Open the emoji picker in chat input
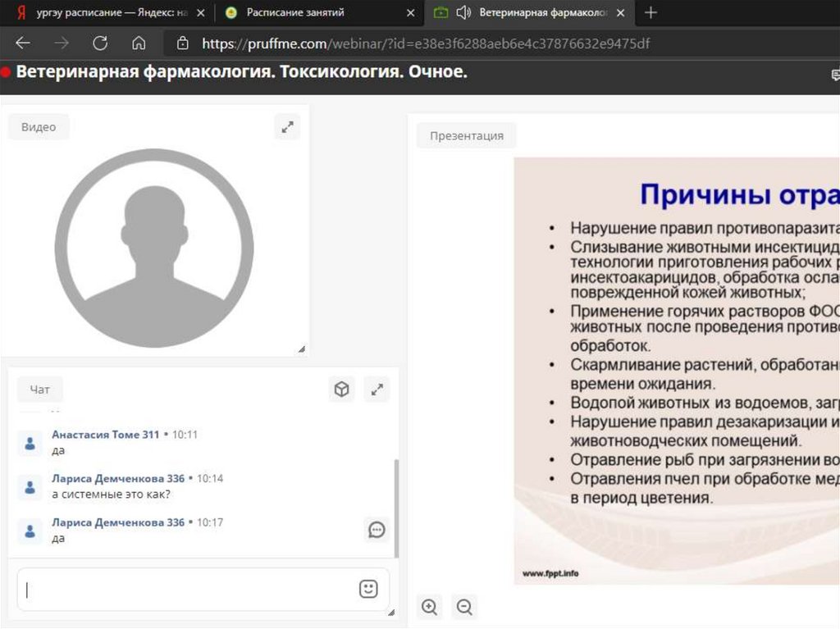The width and height of the screenshot is (840, 629). point(368,589)
